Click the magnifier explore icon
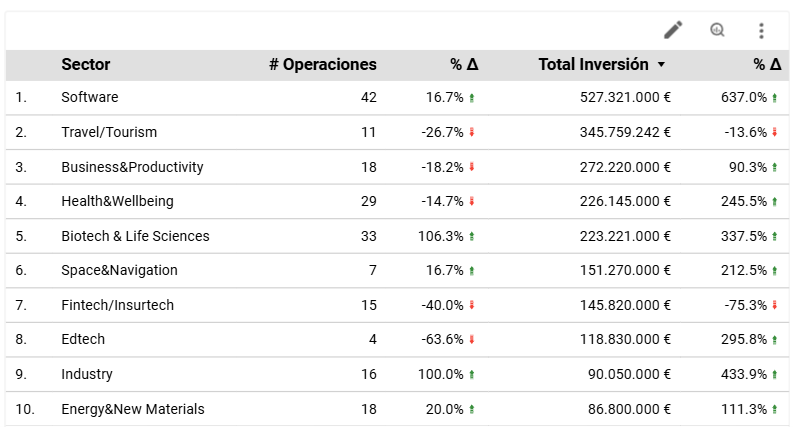This screenshot has width=793, height=427. coord(717,30)
